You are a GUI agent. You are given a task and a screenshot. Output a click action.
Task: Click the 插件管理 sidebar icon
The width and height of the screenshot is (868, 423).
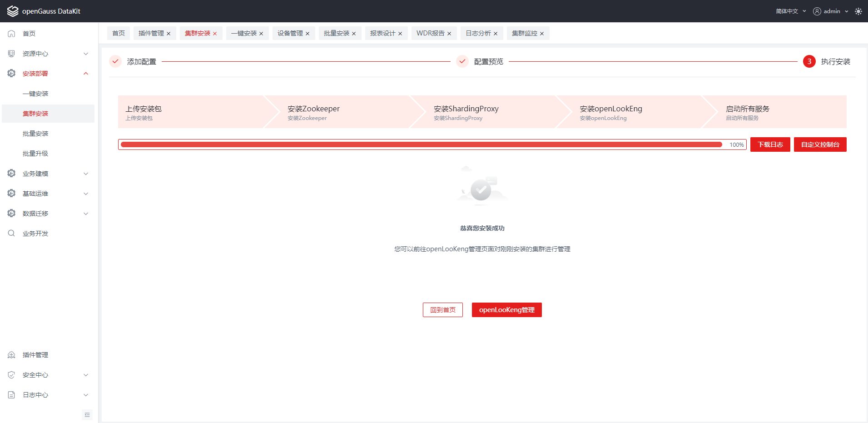coord(12,355)
